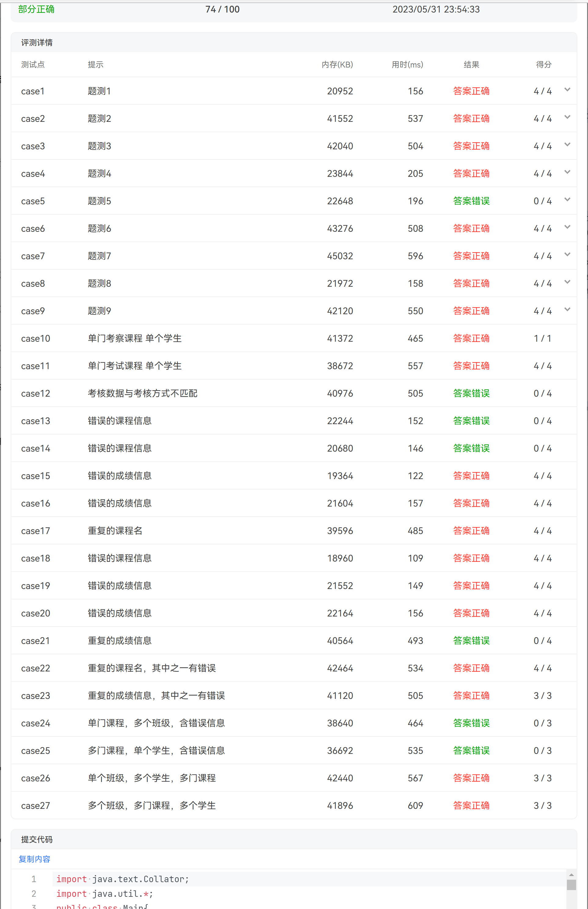
Task: Expand case7 result chevron
Action: pos(567,255)
